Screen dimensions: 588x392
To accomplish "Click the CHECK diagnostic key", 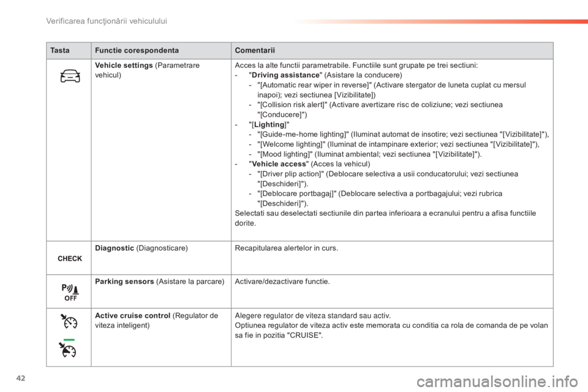I will click(x=70, y=258).
